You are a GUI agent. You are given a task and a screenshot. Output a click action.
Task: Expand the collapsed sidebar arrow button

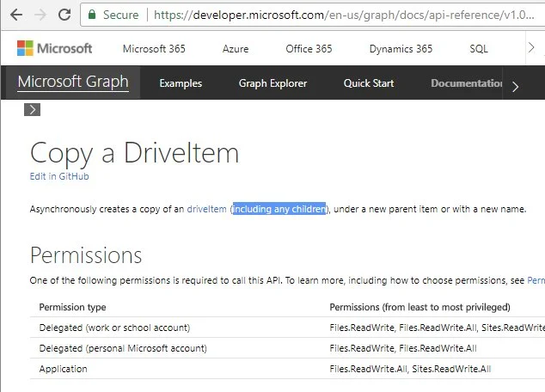point(32,109)
